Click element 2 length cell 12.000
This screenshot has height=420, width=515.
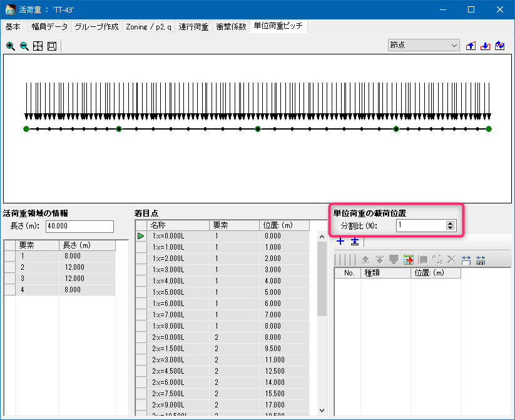87,267
